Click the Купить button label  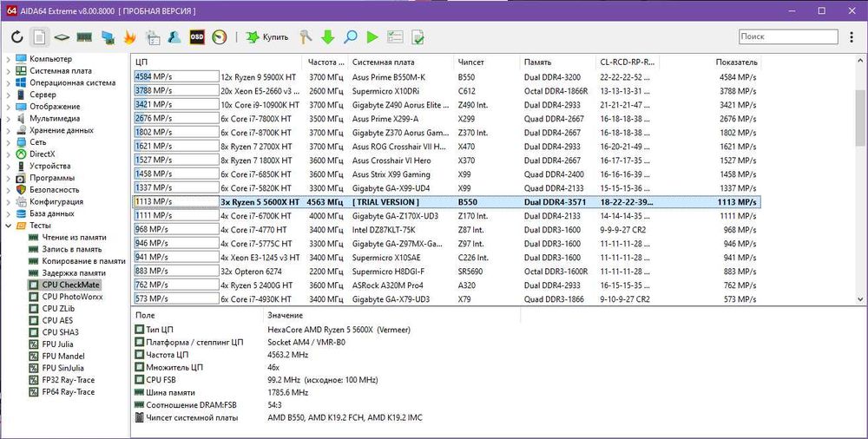coord(275,37)
